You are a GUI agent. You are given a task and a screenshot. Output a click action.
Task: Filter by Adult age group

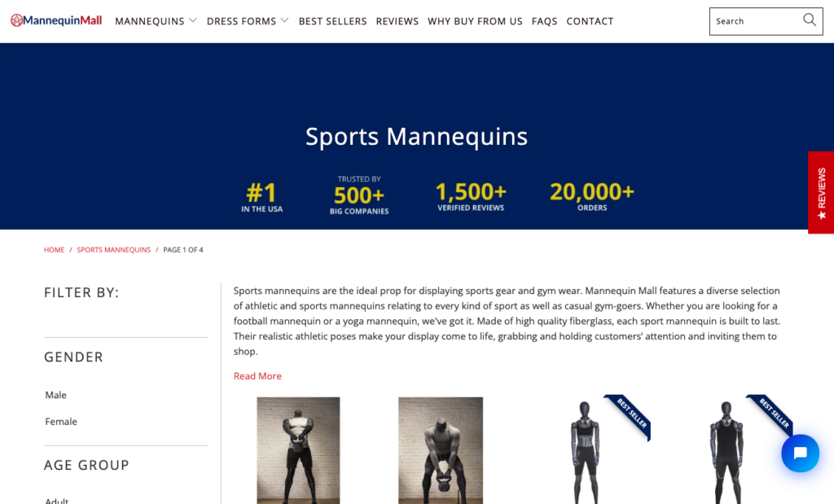point(57,500)
